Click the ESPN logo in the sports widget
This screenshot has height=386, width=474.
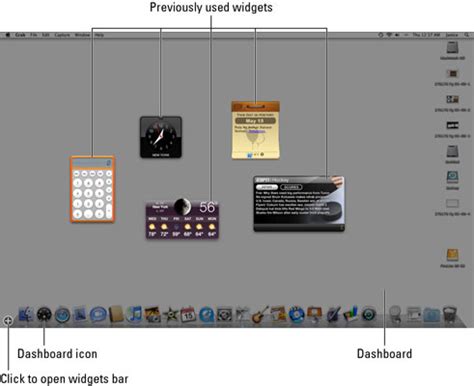[x=262, y=180]
